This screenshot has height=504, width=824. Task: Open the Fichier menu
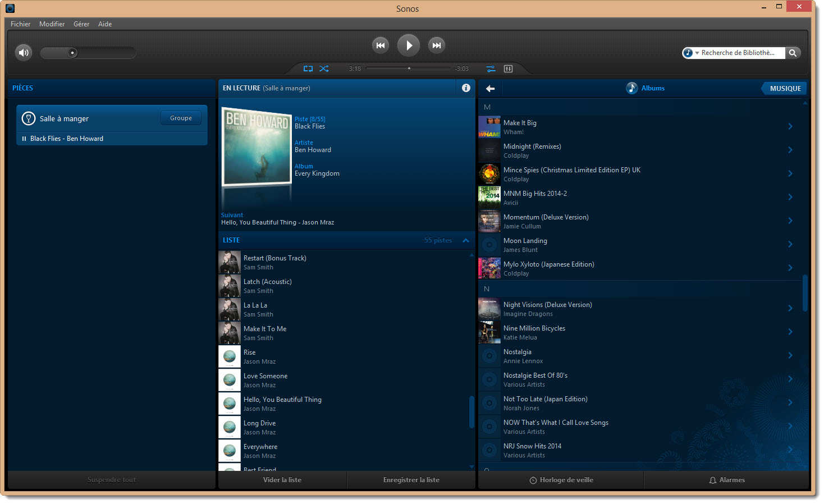pyautogui.click(x=20, y=24)
